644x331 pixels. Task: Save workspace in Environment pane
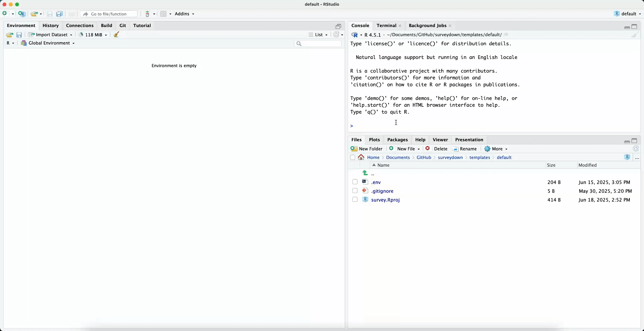tap(19, 35)
